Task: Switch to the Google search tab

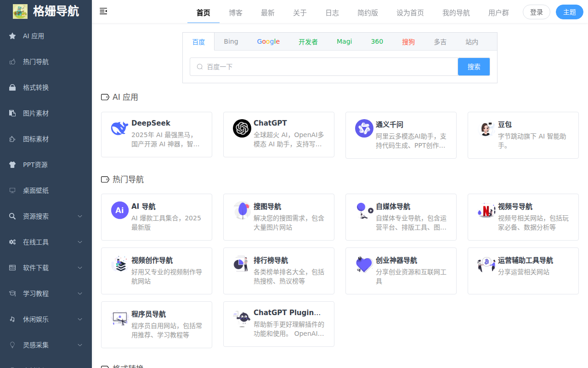Action: point(268,41)
